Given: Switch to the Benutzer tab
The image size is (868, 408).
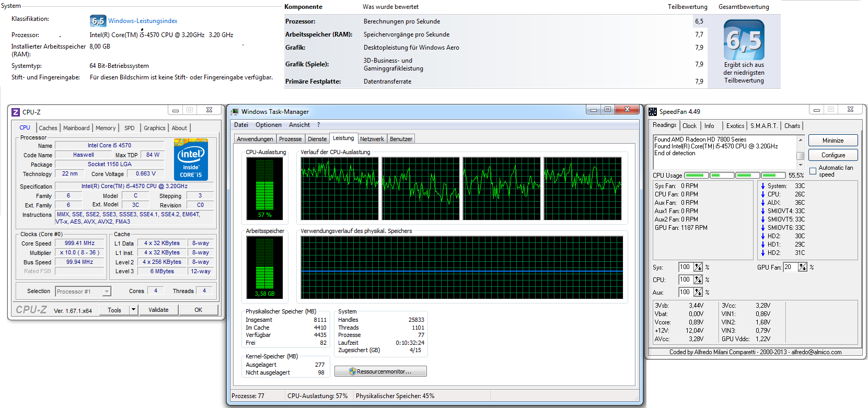Looking at the screenshot, I should click(401, 139).
